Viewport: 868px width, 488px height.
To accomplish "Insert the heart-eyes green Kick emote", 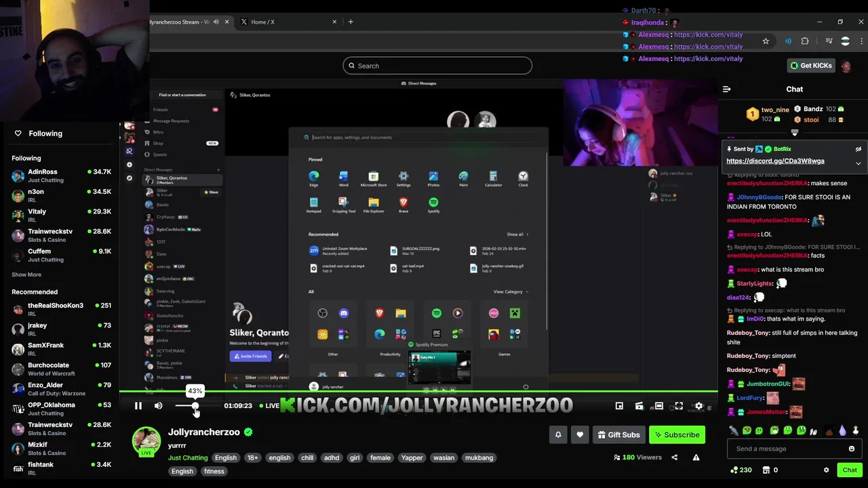I will click(747, 430).
